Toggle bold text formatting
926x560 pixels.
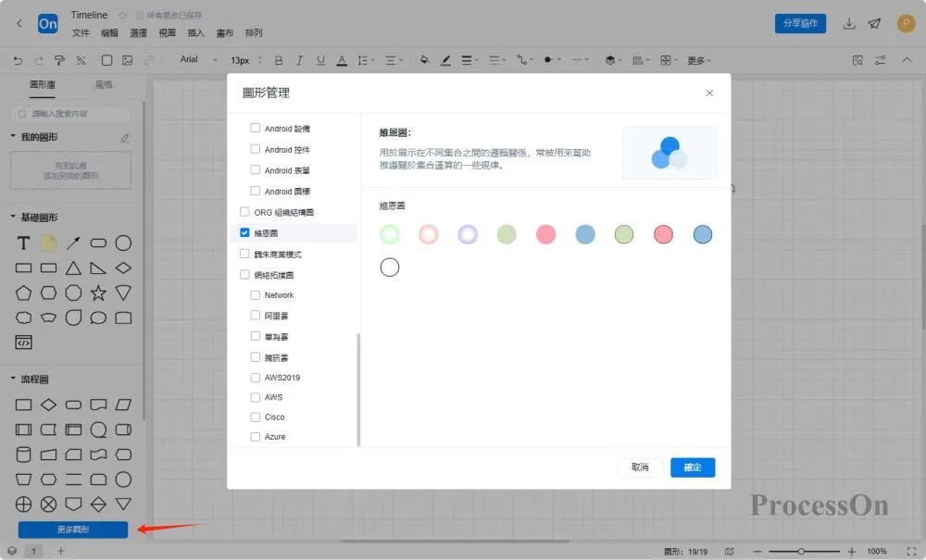click(279, 60)
